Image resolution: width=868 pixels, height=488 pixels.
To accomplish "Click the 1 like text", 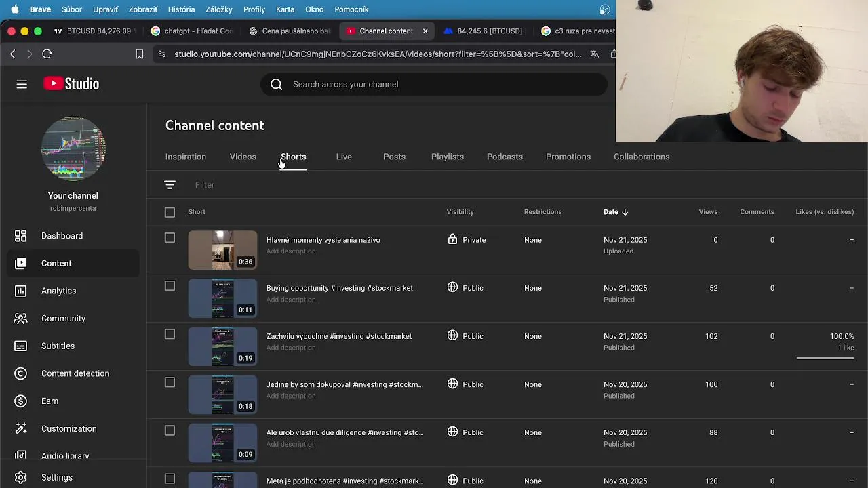I will [x=846, y=348].
